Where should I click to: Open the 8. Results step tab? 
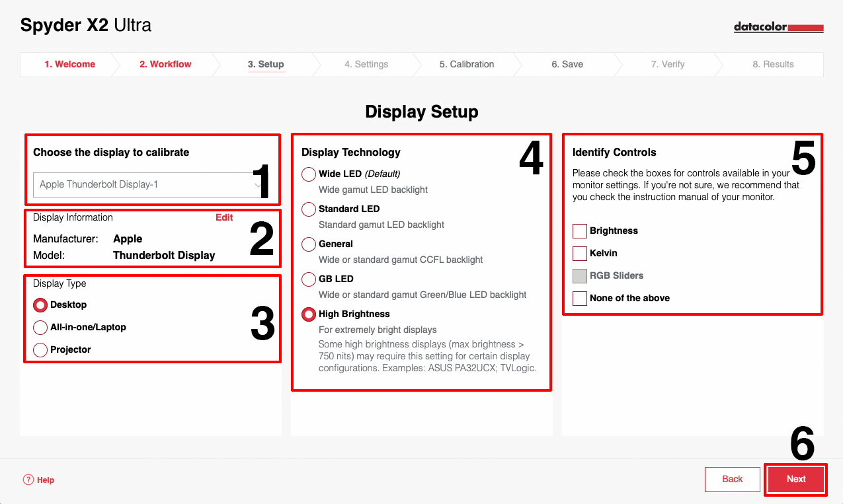point(773,64)
